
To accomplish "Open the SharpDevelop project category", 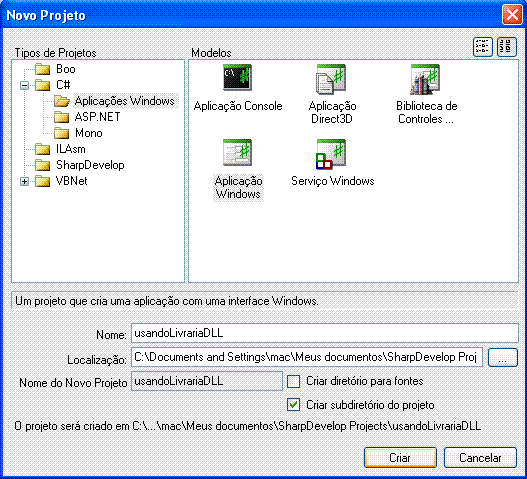I will tap(90, 165).
